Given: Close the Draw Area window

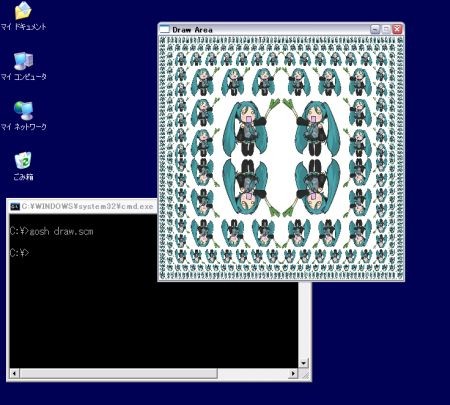Looking at the screenshot, I should coord(397,30).
